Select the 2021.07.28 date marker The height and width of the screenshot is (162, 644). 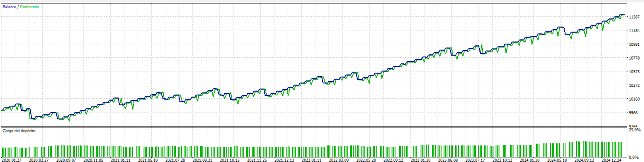[175, 160]
